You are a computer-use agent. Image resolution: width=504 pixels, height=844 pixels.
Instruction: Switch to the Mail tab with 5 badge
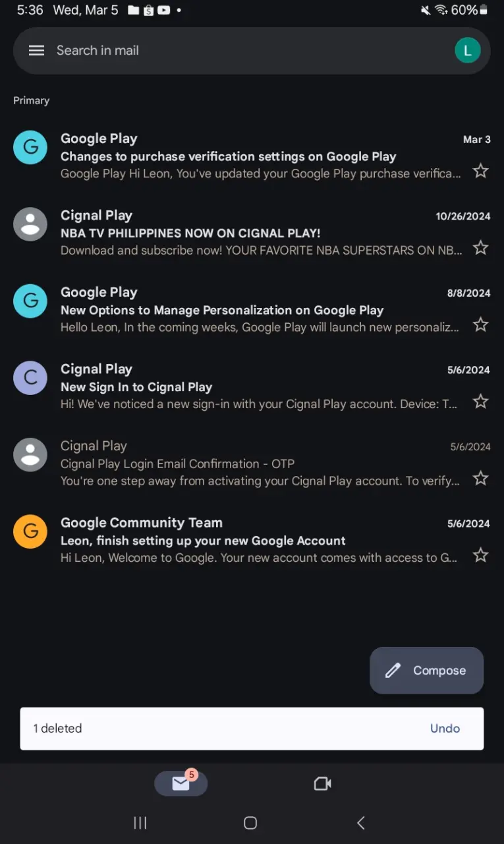click(181, 783)
